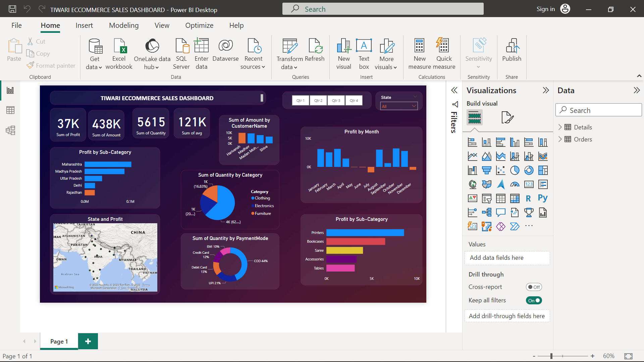Click Add data fields here in Values

[x=507, y=258]
